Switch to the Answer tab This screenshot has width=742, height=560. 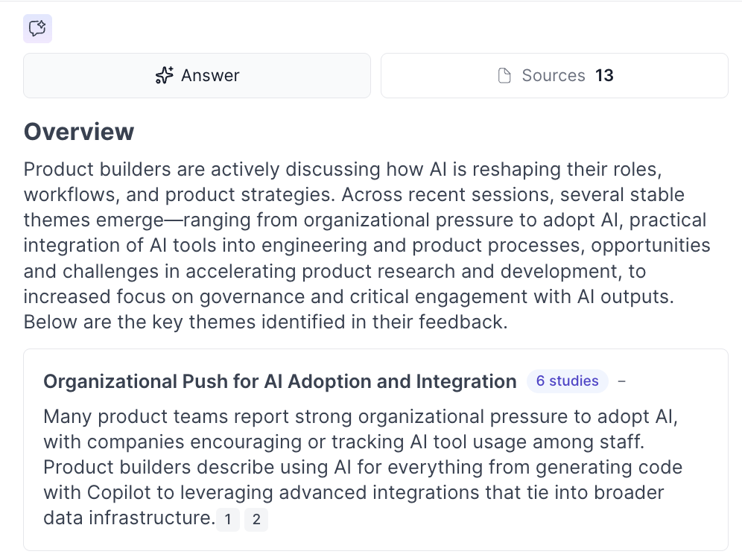197,75
